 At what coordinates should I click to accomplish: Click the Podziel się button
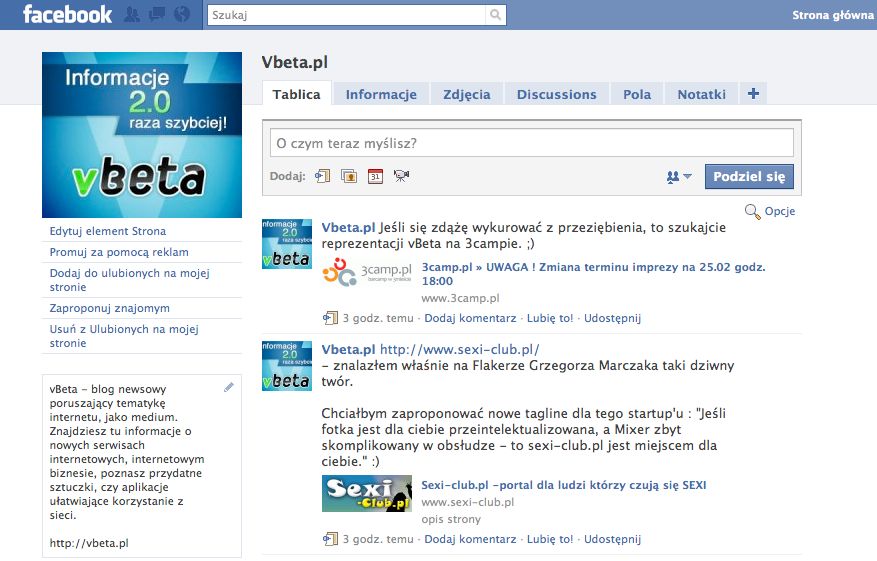pos(749,177)
